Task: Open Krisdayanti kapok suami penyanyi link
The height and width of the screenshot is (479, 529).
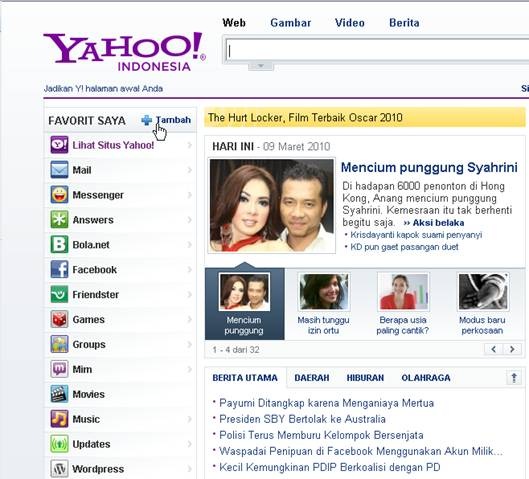Action: click(x=416, y=235)
